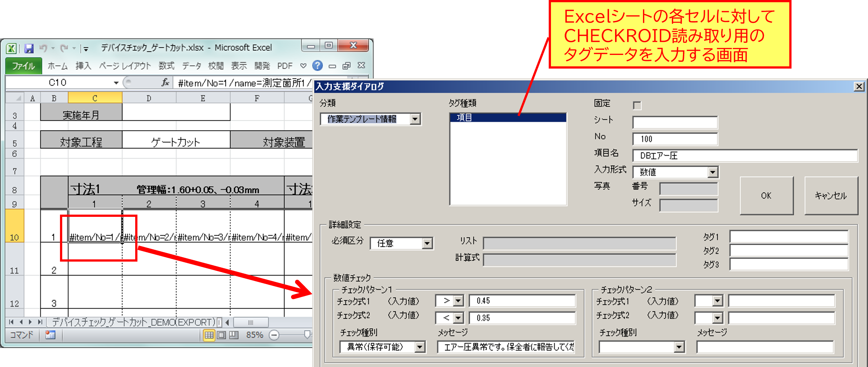The height and width of the screenshot is (367, 868).
Task: Open the 数式 ribbon tab
Action: pos(166,66)
